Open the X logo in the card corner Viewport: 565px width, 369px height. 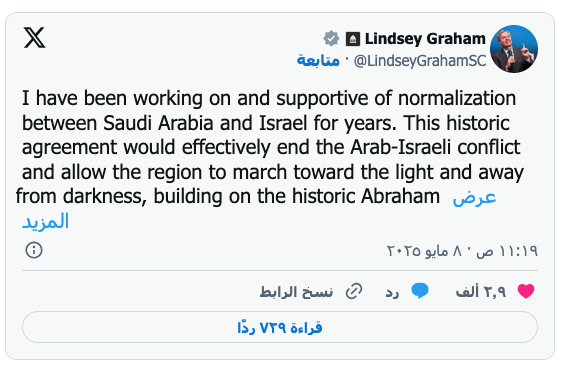pos(35,37)
